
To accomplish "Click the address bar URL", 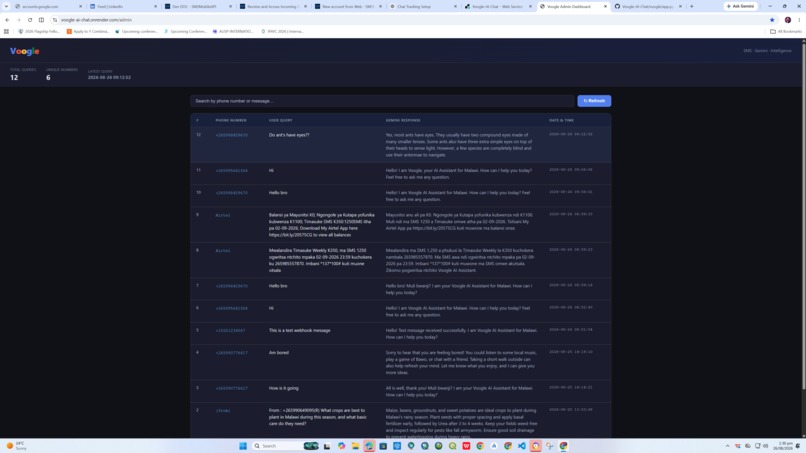I will pos(96,20).
